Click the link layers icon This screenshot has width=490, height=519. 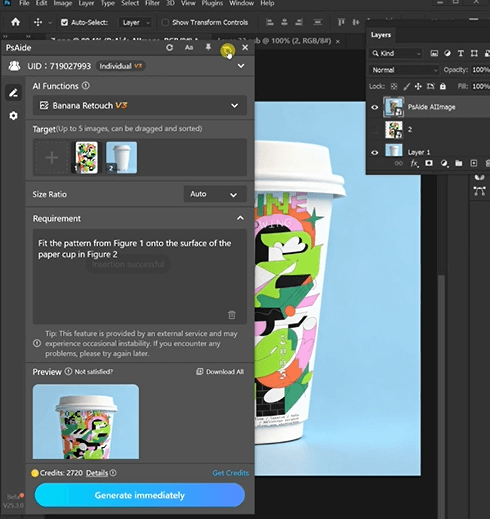[x=398, y=163]
